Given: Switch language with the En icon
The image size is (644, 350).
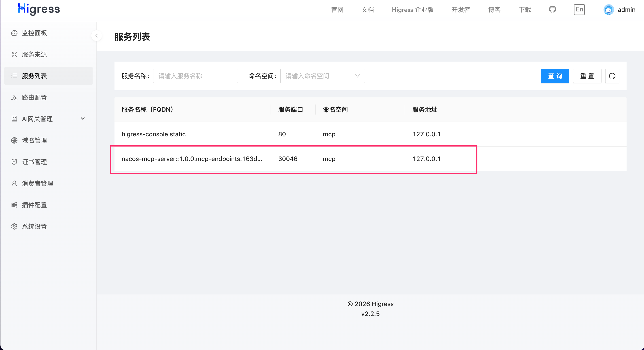Looking at the screenshot, I should point(579,9).
